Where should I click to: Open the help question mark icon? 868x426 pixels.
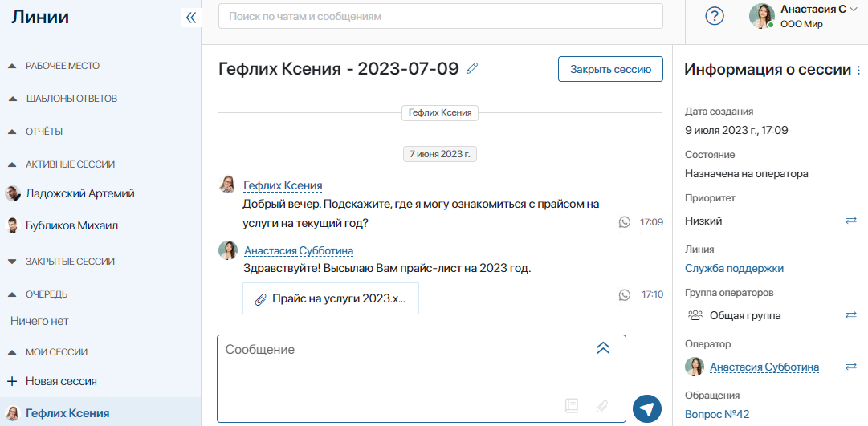click(x=715, y=16)
